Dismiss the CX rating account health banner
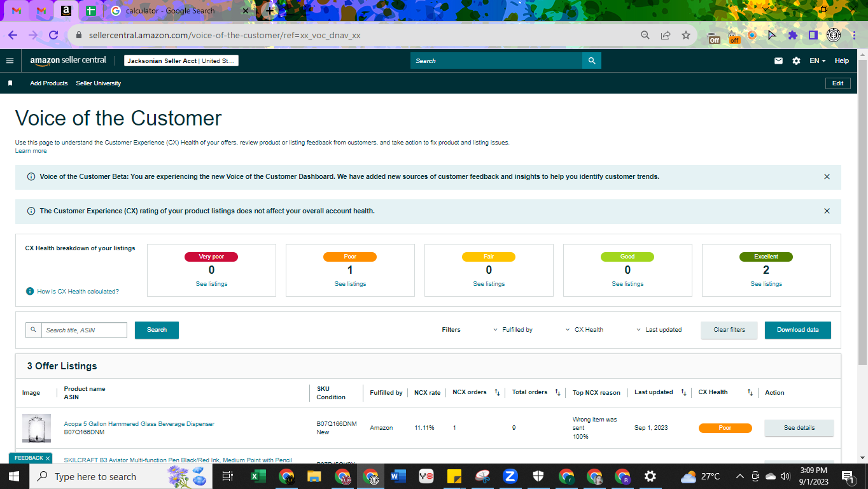Image resolution: width=868 pixels, height=489 pixels. (x=827, y=211)
